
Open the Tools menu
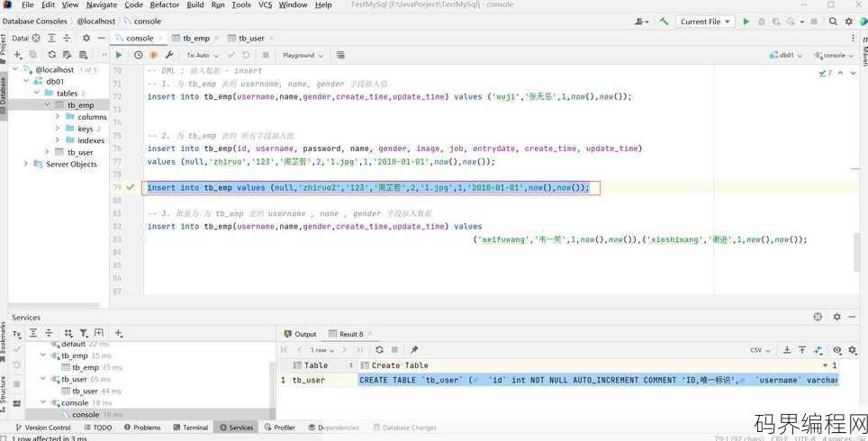[240, 4]
